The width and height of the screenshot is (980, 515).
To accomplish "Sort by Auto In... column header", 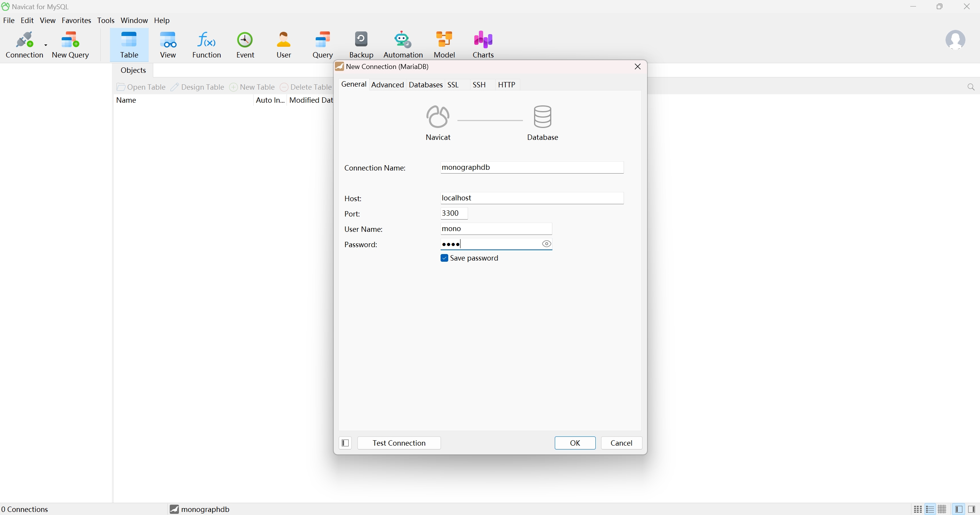I will [270, 100].
